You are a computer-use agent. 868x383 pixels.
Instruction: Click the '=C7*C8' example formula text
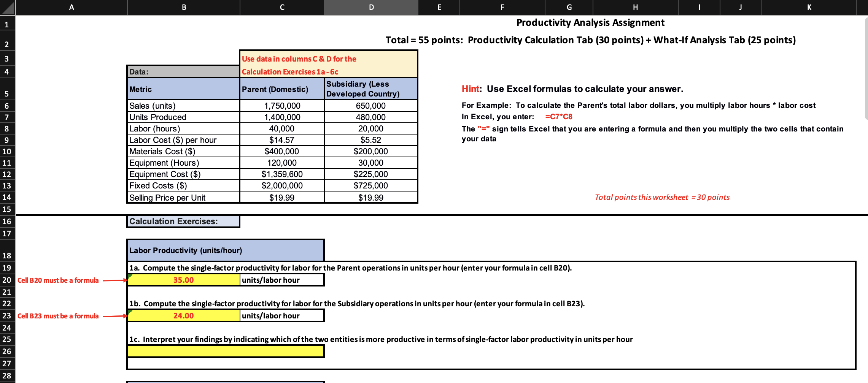click(559, 117)
